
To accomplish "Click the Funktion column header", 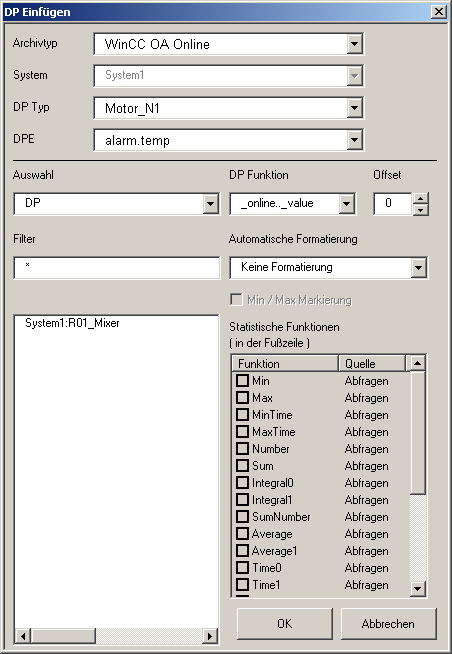I will point(285,364).
